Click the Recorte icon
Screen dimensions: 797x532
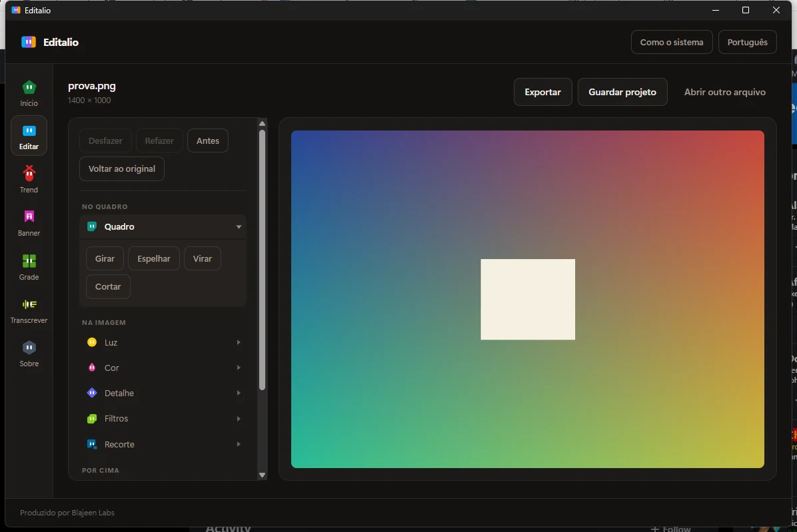click(92, 444)
